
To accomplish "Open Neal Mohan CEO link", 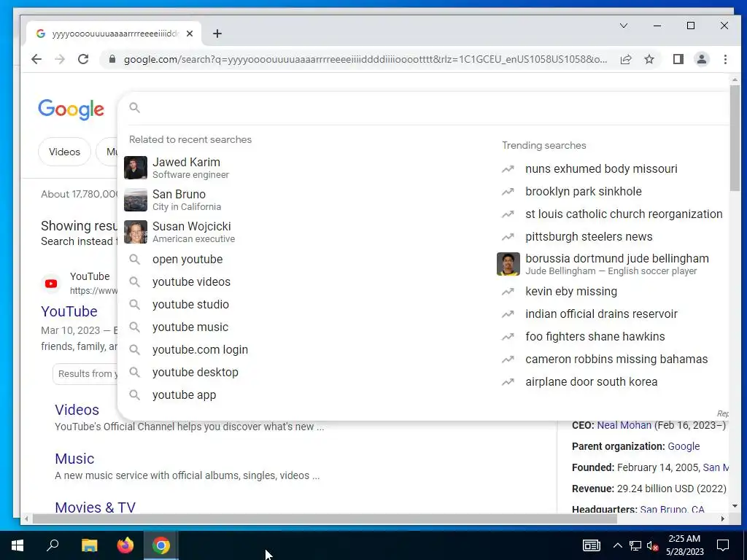I will coord(624,425).
